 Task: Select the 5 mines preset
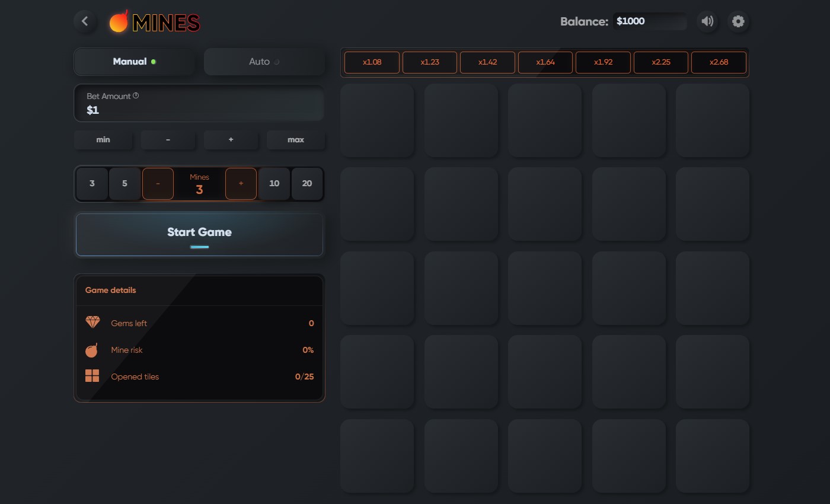point(124,184)
